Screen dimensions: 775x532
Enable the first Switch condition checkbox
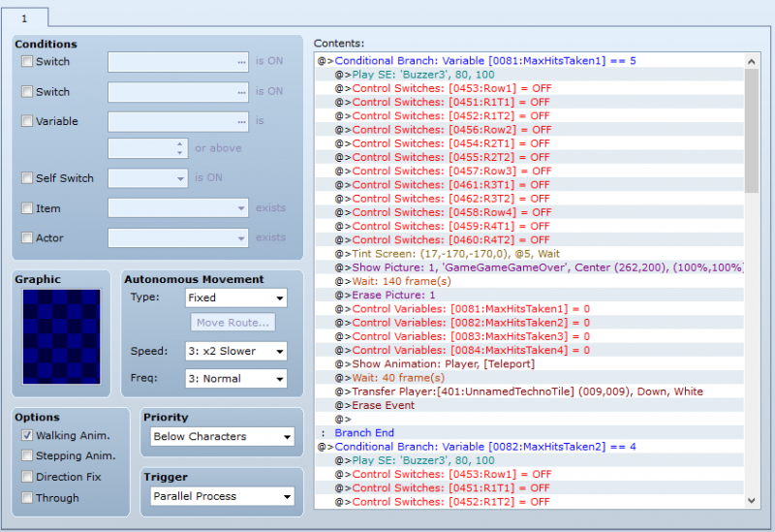[27, 61]
